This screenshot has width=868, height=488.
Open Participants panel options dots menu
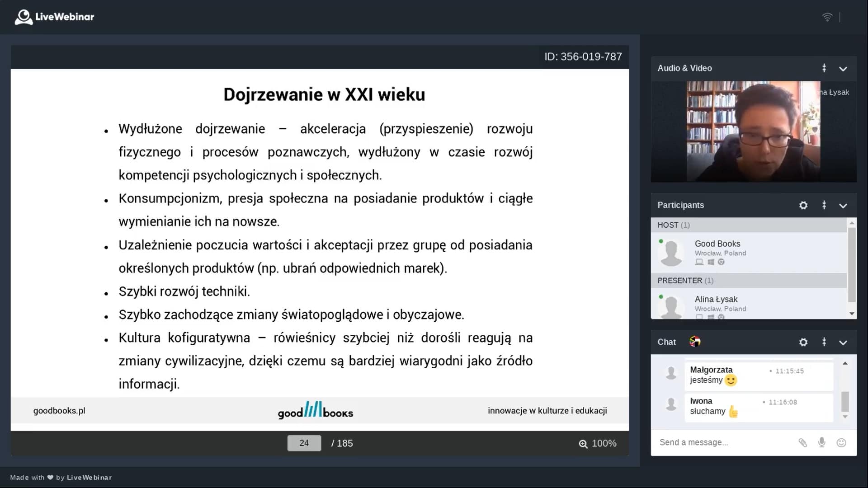824,205
